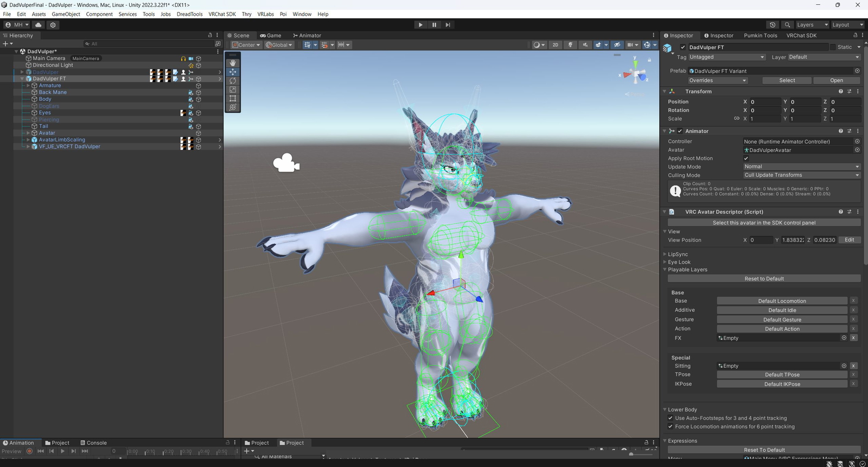Open the Culling Mode dropdown
This screenshot has width=868, height=467.
tap(801, 175)
